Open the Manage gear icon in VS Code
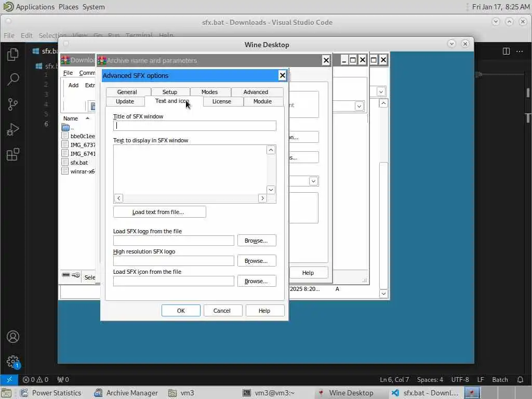 point(13,362)
